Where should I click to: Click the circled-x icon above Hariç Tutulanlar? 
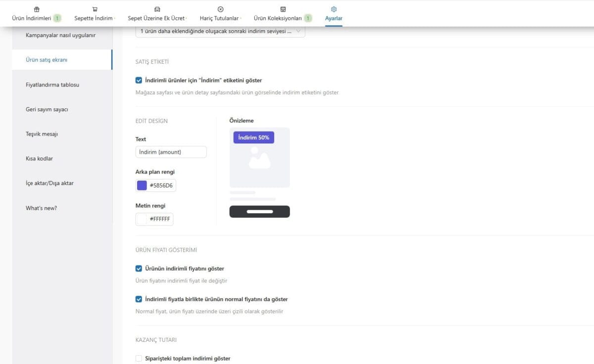[x=220, y=9]
